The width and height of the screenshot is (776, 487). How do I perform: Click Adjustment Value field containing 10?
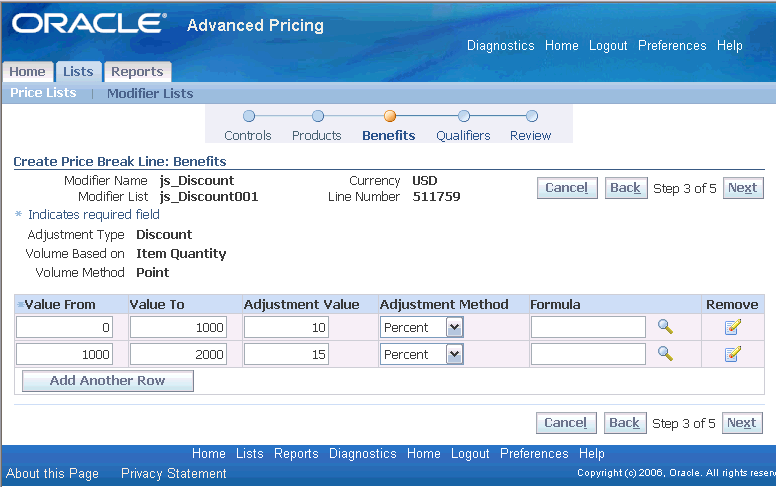286,327
